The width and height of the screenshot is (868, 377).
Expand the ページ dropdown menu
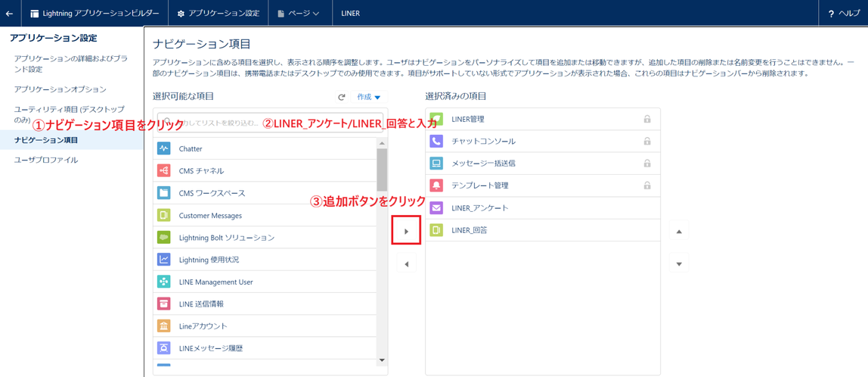point(298,14)
